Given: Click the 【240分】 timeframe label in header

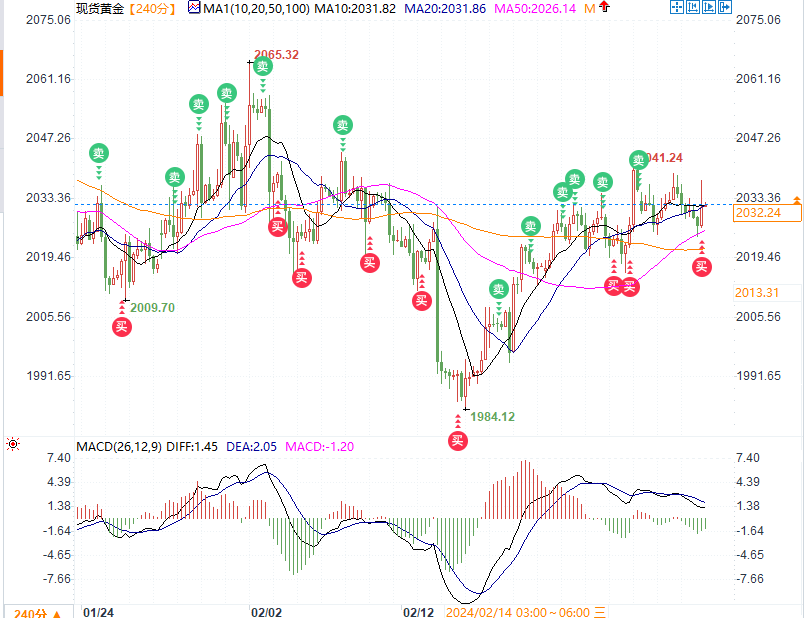Looking at the screenshot, I should (x=152, y=8).
